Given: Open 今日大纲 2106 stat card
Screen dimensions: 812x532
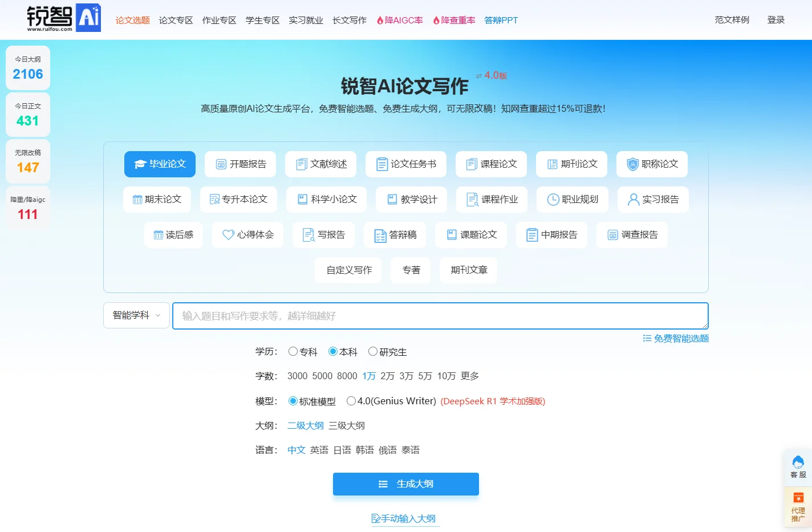Looking at the screenshot, I should (28, 68).
